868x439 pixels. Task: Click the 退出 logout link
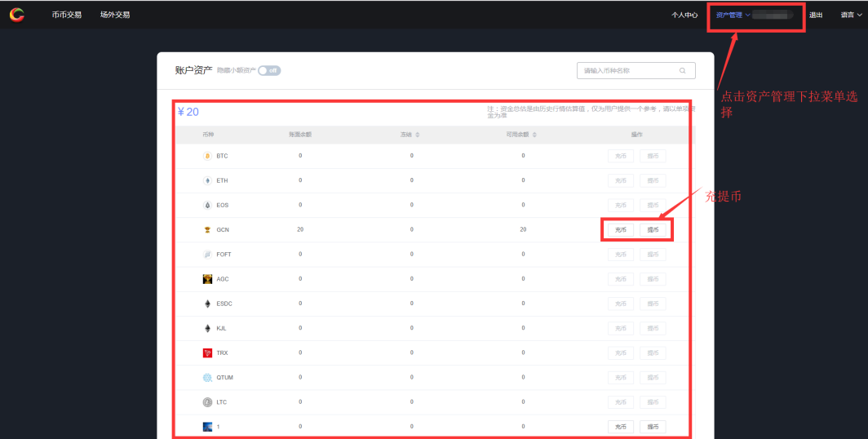pyautogui.click(x=815, y=15)
